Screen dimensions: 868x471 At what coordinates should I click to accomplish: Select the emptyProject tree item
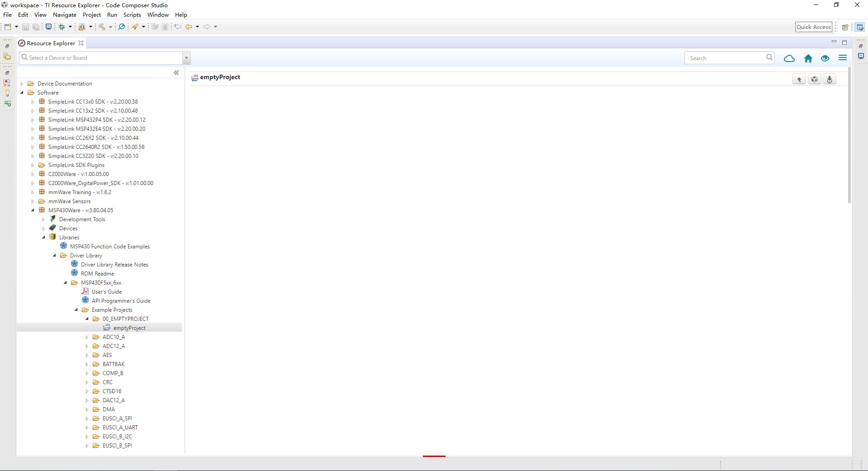tap(129, 328)
